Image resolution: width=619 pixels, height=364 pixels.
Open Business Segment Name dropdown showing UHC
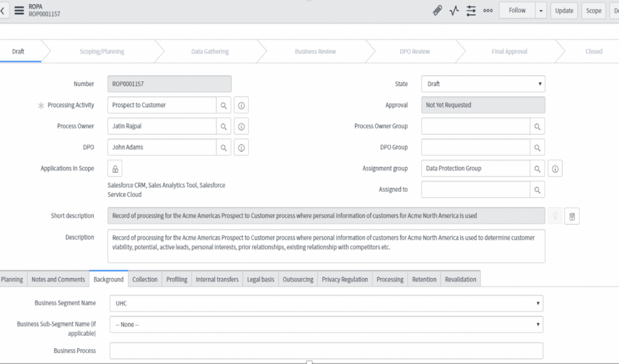tap(326, 303)
